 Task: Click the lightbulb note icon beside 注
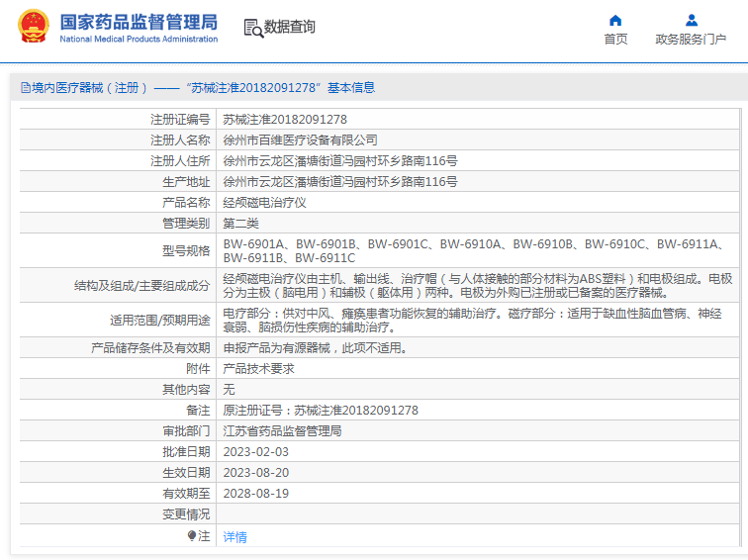192,536
